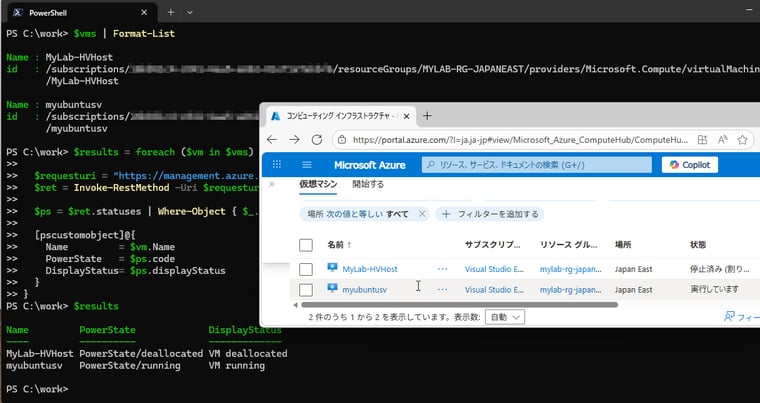760x403 pixels.
Task: Go back in the browser
Action: (x=272, y=140)
